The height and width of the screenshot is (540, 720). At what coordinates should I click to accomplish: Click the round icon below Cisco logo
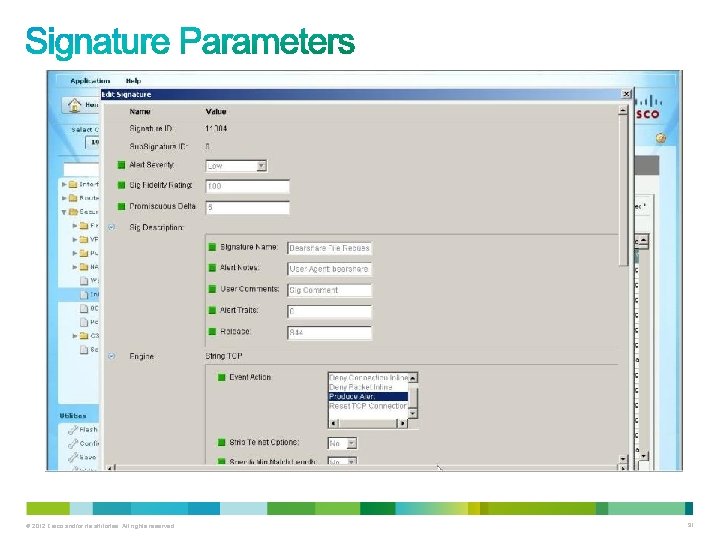[x=660, y=137]
